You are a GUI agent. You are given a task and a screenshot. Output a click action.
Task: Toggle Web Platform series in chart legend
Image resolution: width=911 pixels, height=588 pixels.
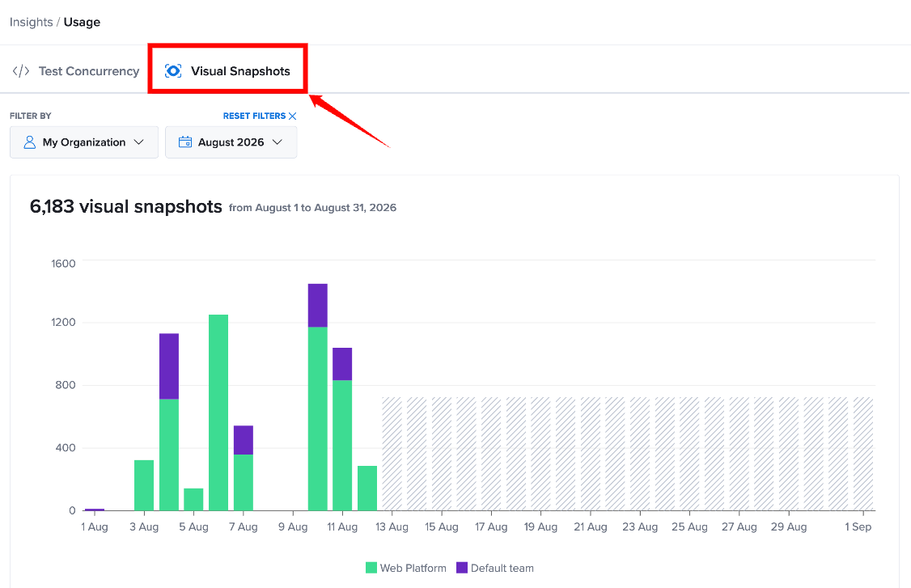(406, 569)
